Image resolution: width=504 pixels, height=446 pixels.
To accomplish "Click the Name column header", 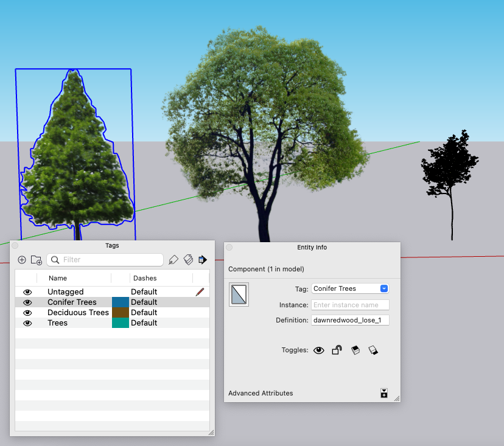I will tap(58, 278).
